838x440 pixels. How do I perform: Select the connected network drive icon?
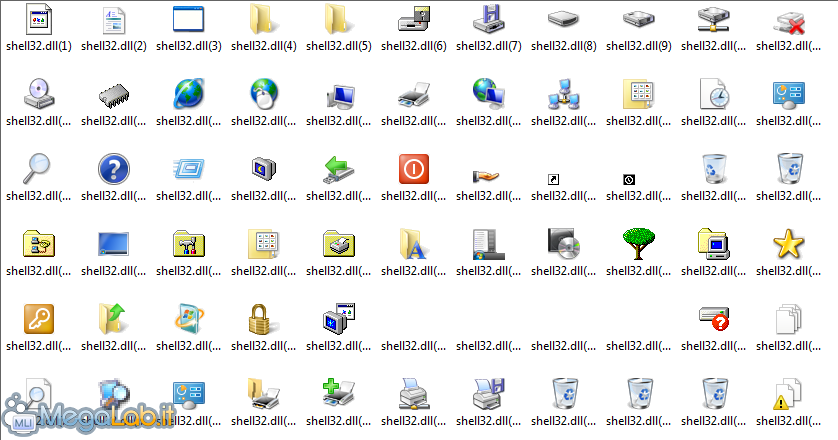pyautogui.click(x=713, y=19)
